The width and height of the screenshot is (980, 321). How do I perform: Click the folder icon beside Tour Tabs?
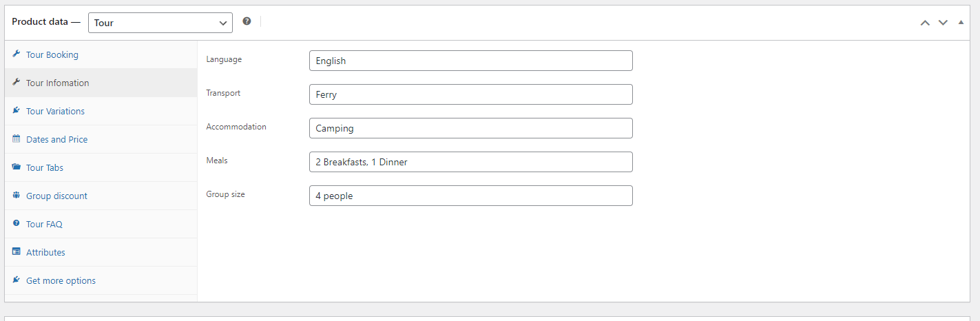pyautogui.click(x=17, y=167)
